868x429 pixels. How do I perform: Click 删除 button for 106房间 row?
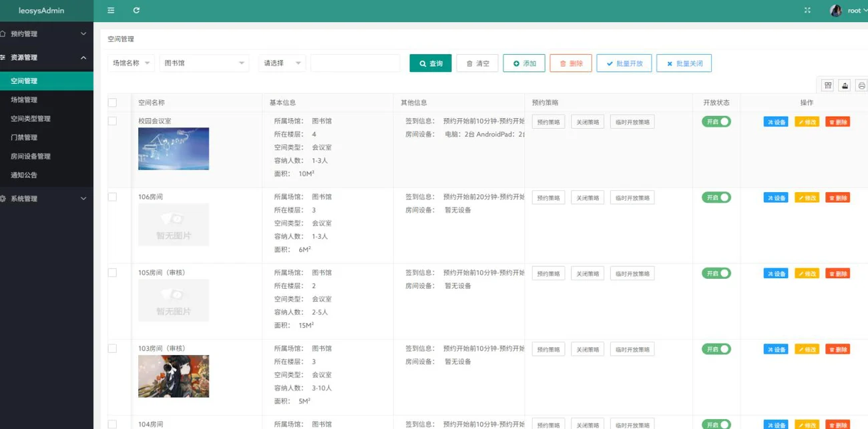pyautogui.click(x=838, y=197)
